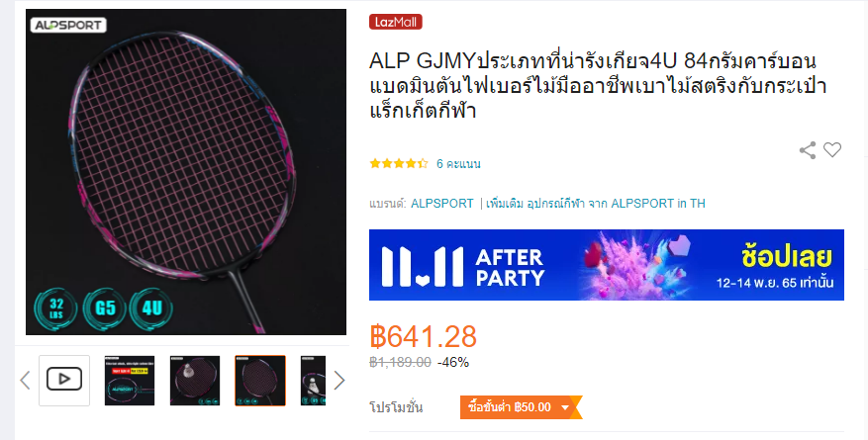This screenshot has height=440, width=868.
Task: Click the star rating display
Action: (x=399, y=163)
